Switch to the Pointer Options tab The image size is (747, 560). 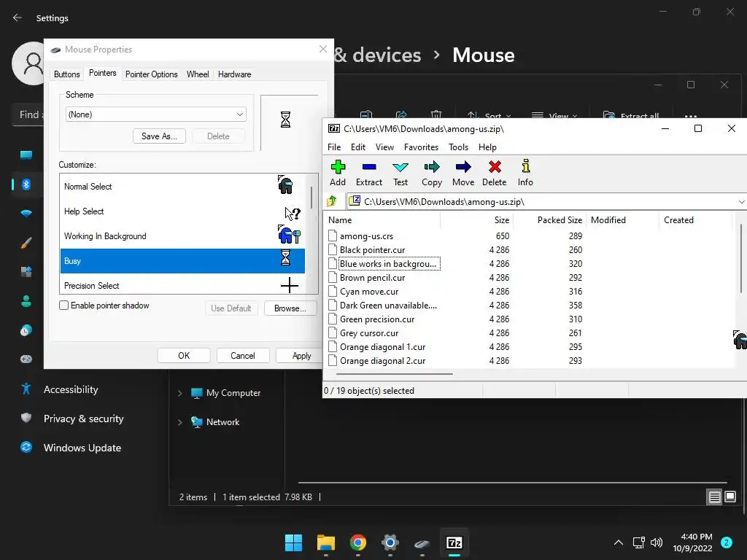152,74
